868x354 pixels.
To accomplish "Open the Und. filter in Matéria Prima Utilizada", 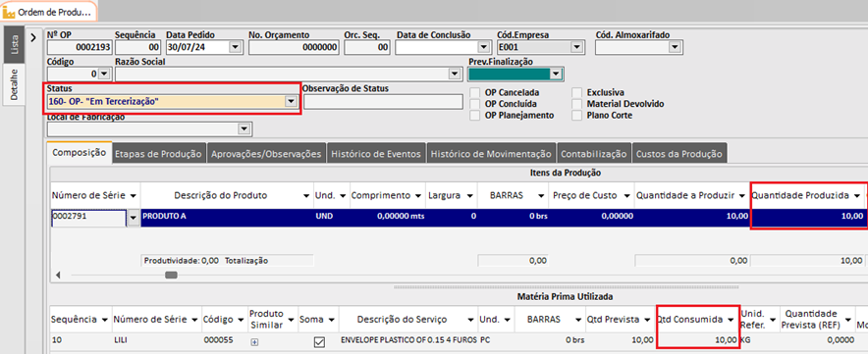I will pos(507,320).
